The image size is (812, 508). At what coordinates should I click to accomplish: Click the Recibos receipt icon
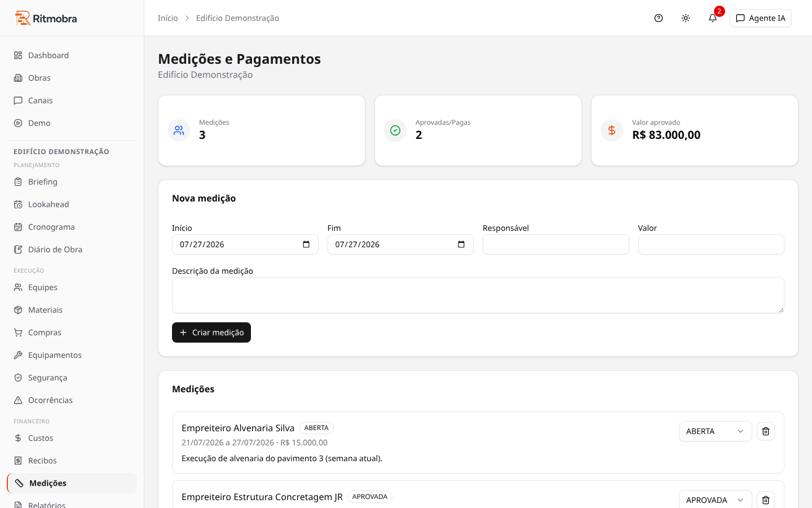(x=18, y=461)
